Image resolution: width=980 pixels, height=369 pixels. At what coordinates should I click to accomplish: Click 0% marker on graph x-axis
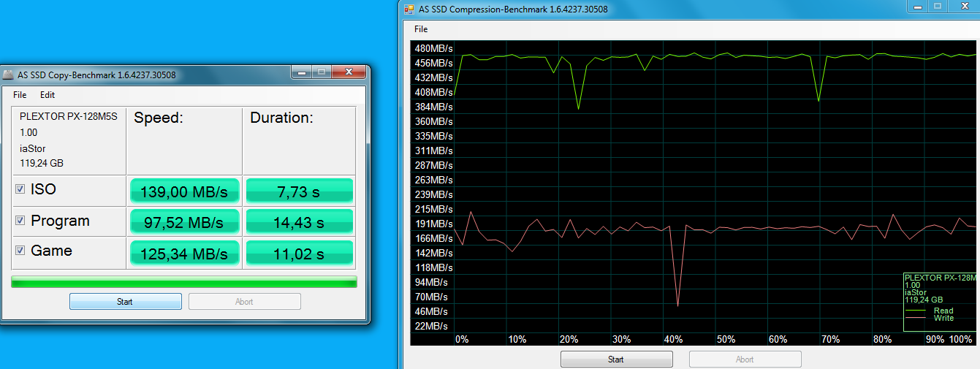462,340
